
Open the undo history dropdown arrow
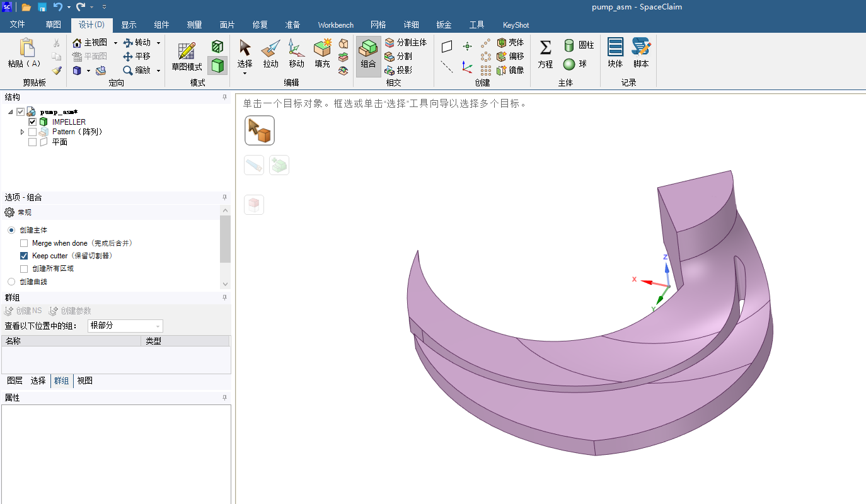click(69, 7)
